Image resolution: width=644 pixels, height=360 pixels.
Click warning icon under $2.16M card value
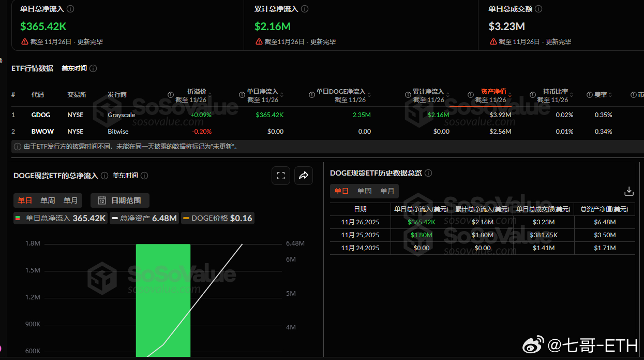259,41
